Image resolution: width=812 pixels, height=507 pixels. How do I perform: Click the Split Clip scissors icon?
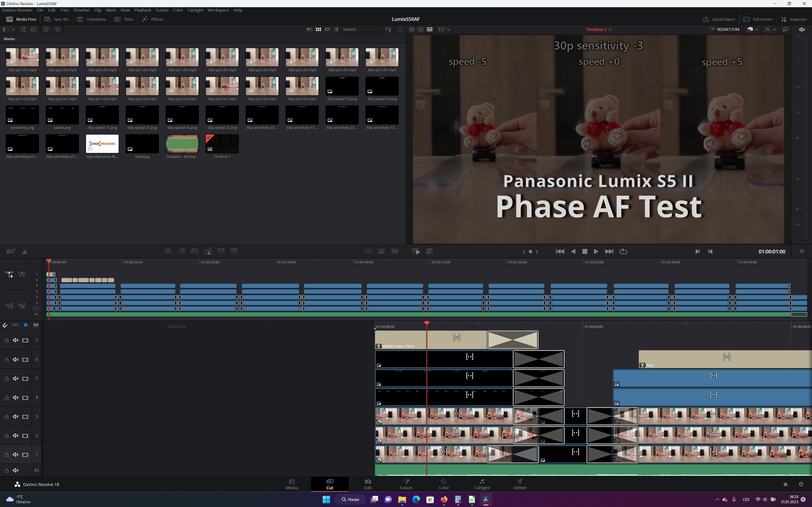tap(25, 251)
